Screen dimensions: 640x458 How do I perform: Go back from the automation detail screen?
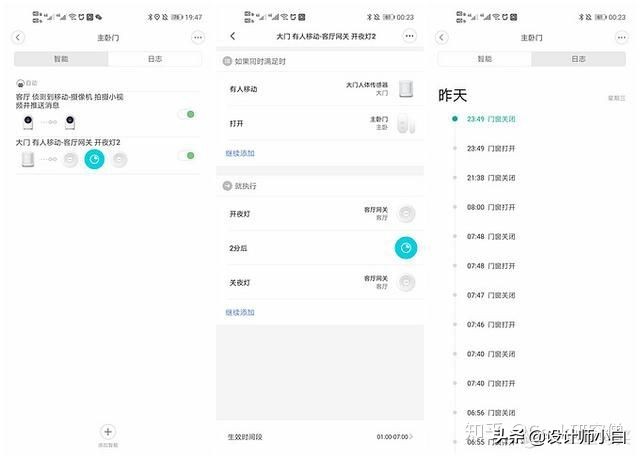pos(233,36)
